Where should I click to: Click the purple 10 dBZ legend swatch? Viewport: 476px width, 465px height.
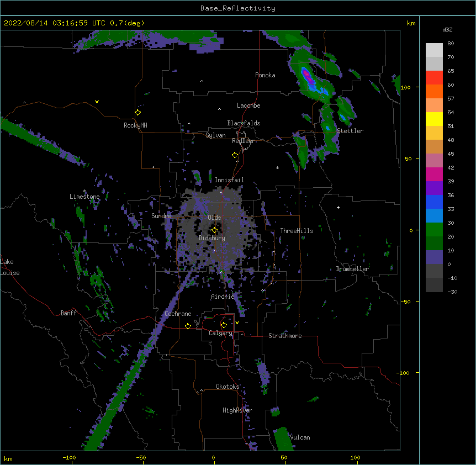[434, 257]
